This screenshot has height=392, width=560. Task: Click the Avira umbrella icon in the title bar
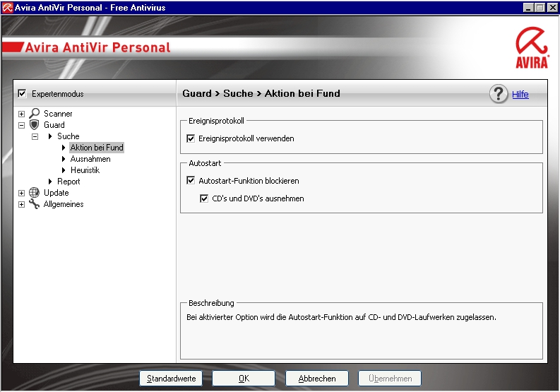(x=7, y=8)
